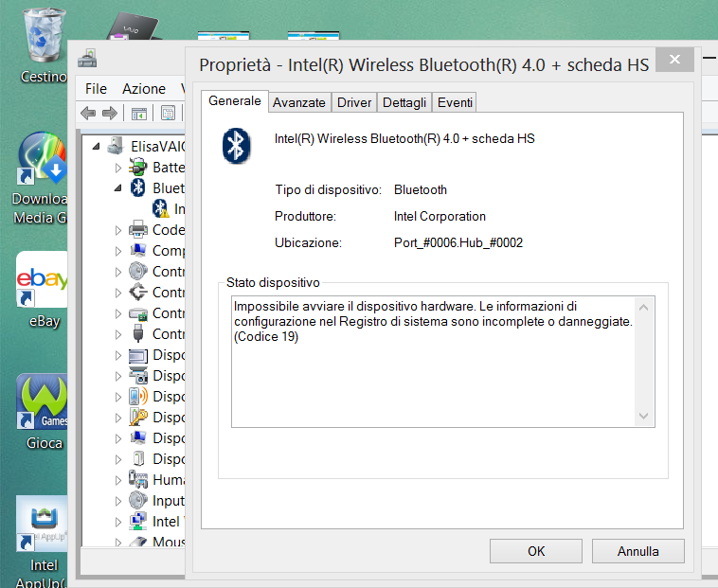
Task: Select the Mouse category icon in tree
Action: pyautogui.click(x=138, y=542)
